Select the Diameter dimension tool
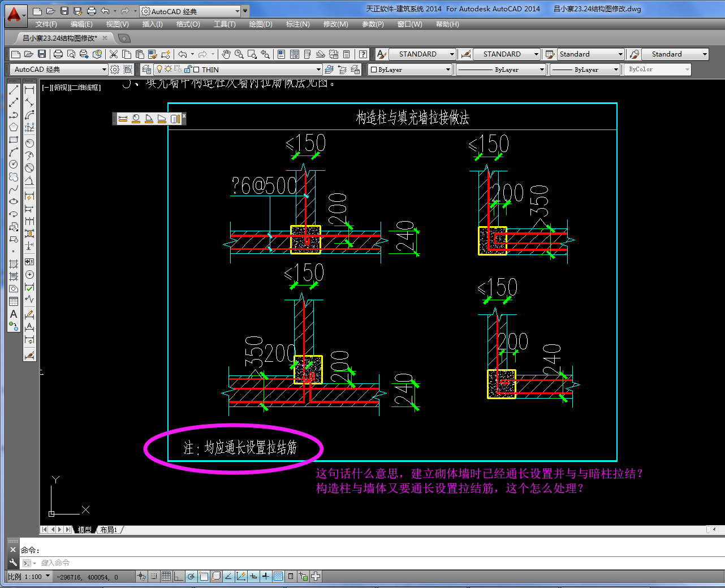This screenshot has height=588, width=725. click(29, 168)
